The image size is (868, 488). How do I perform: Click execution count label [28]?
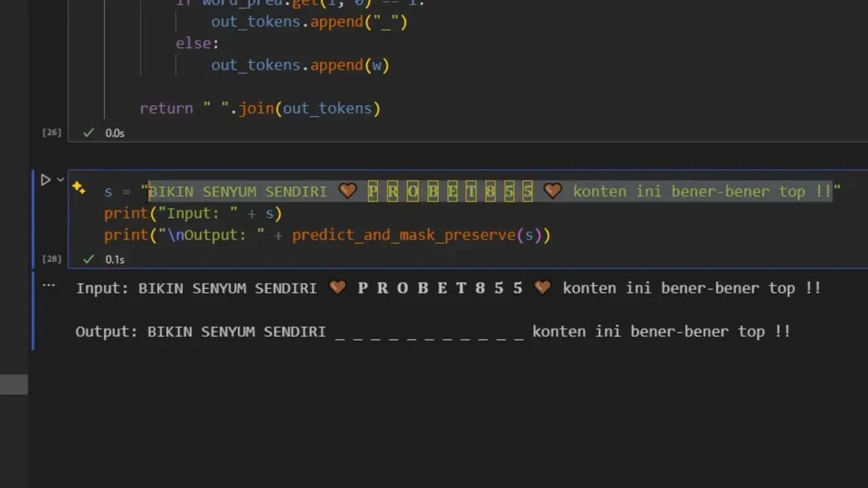tap(52, 259)
